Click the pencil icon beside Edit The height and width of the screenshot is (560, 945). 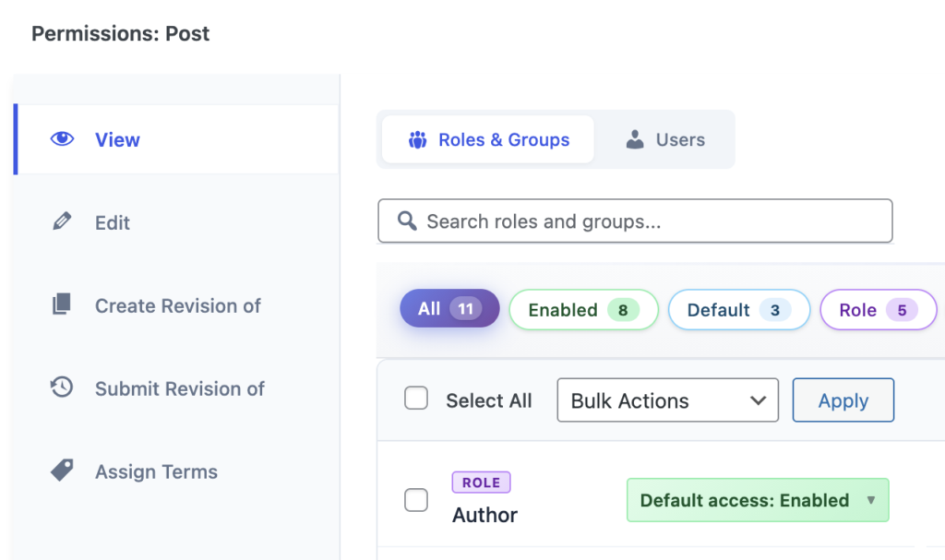click(62, 222)
